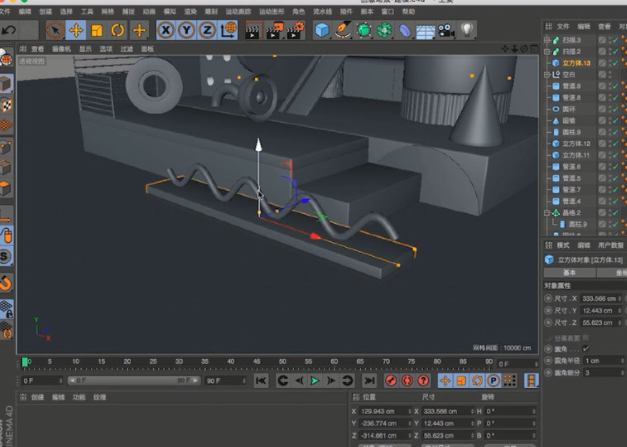Collapse the 空白 null group

point(547,75)
